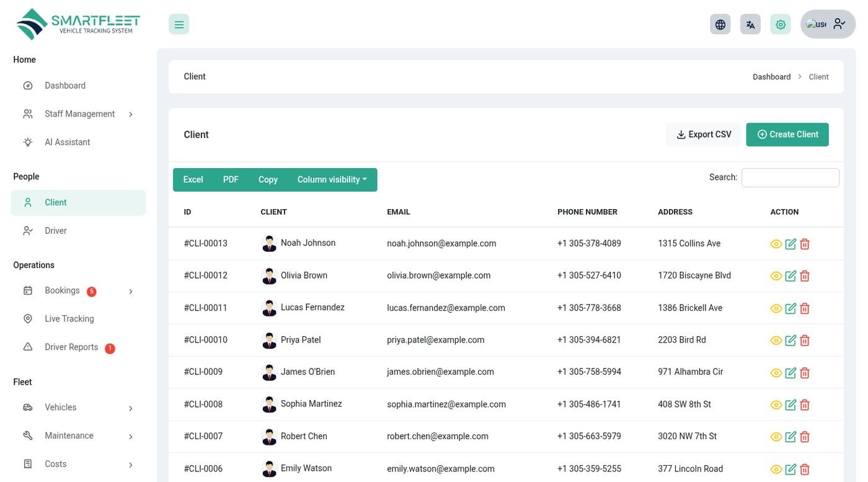This screenshot has height=482, width=868.
Task: Edit client Noah Johnson
Action: [790, 244]
